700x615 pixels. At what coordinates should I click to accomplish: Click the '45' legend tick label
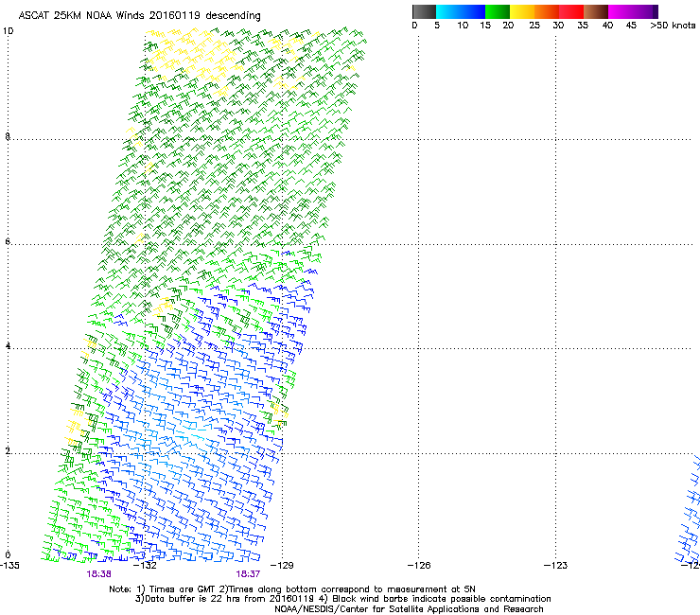point(631,26)
